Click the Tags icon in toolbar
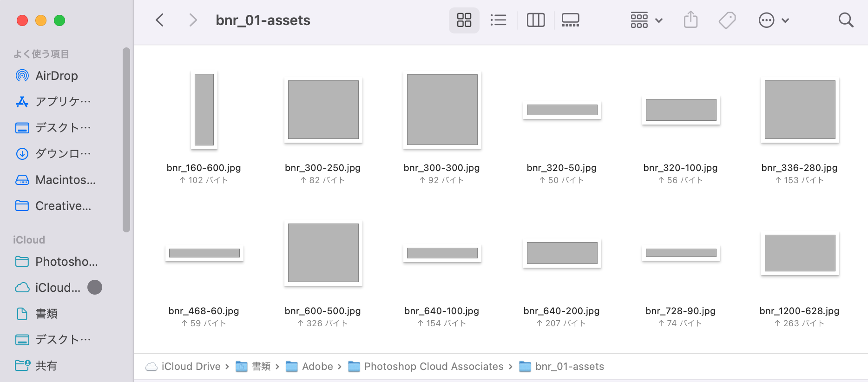The height and width of the screenshot is (382, 868). point(727,20)
